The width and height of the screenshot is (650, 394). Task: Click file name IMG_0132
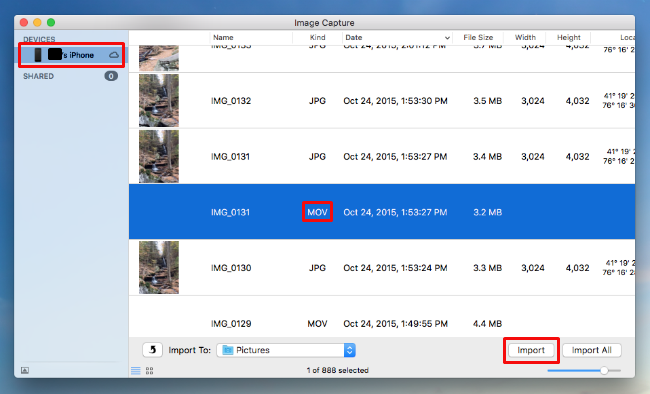click(x=231, y=101)
